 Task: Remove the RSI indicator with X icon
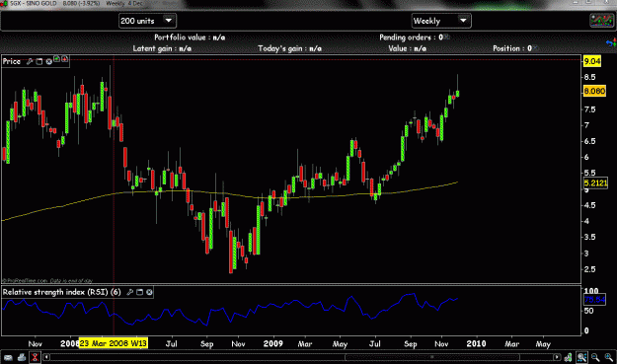pyautogui.click(x=149, y=292)
